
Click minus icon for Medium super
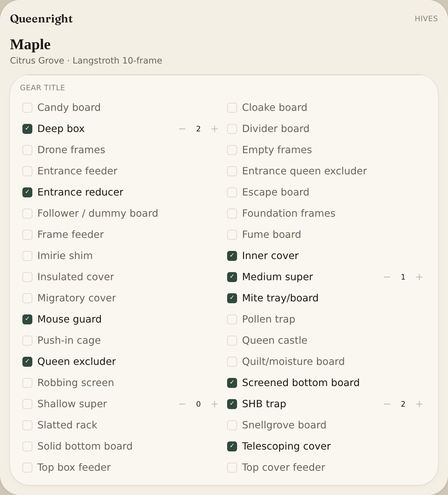tap(387, 277)
